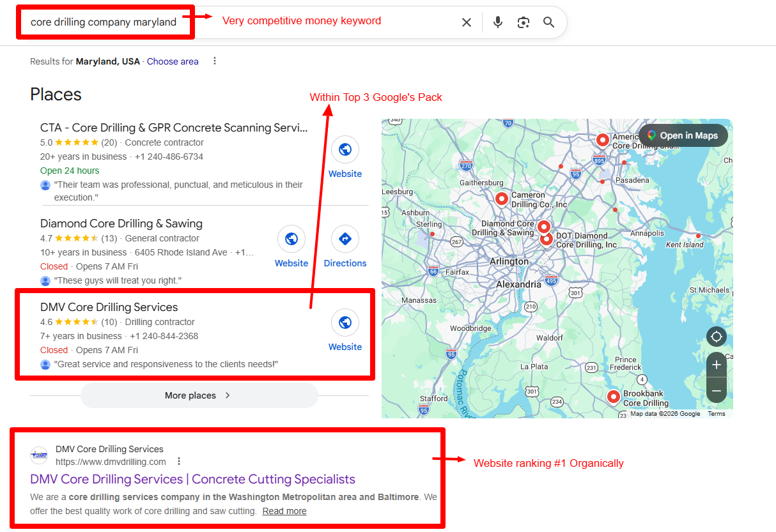The image size is (776, 532).
Task: Open DMV Core Drilling organic result title
Action: coord(192,479)
